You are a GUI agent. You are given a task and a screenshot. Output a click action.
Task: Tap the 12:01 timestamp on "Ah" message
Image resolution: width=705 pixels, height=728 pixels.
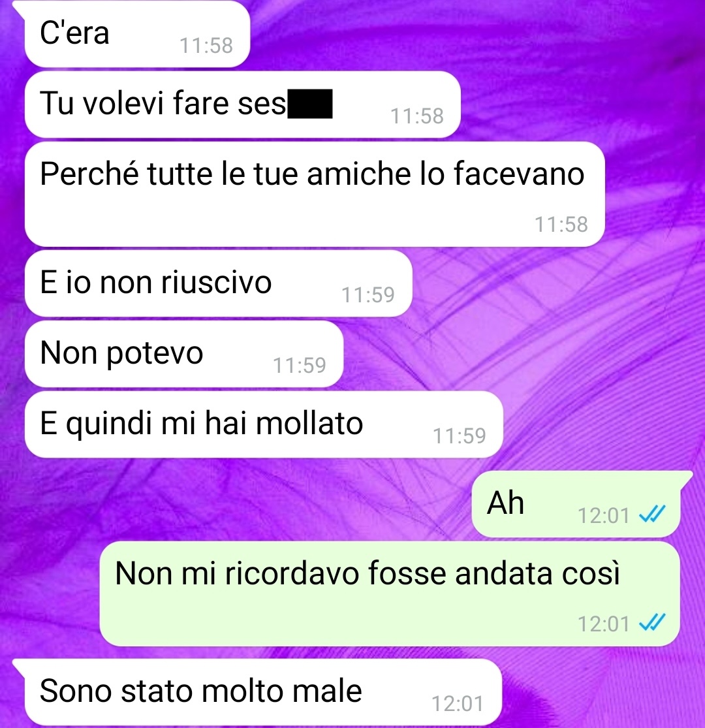tap(603, 515)
